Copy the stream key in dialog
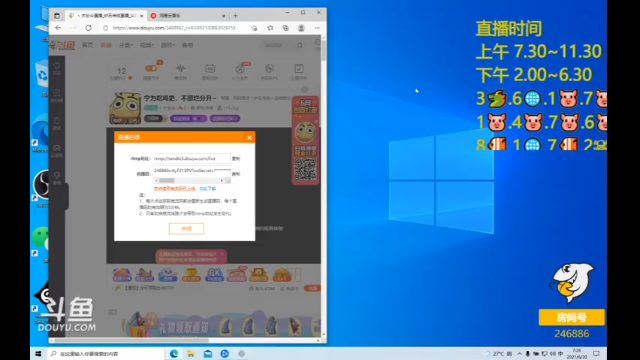640x360 pixels. pyautogui.click(x=236, y=174)
